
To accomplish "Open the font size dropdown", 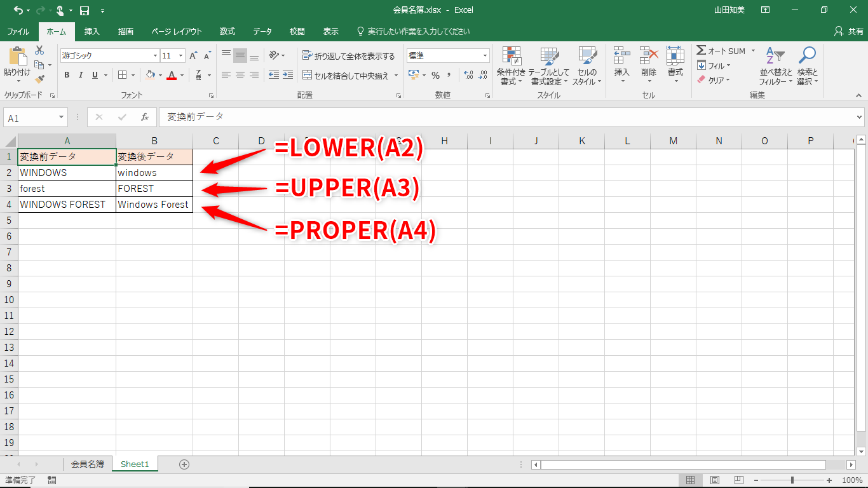I will pyautogui.click(x=181, y=56).
